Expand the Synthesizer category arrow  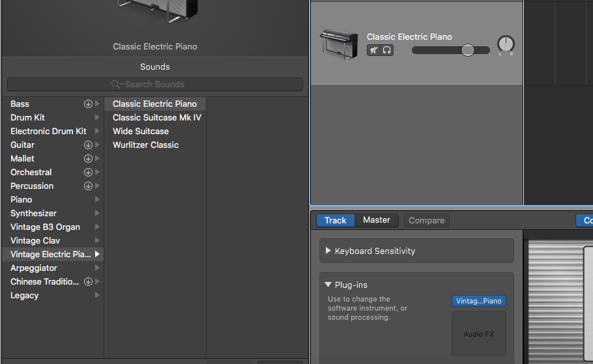pyautogui.click(x=97, y=213)
